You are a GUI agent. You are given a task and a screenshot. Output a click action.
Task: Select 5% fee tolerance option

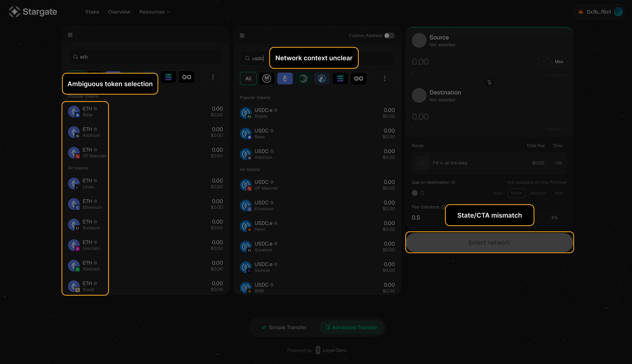(x=554, y=218)
